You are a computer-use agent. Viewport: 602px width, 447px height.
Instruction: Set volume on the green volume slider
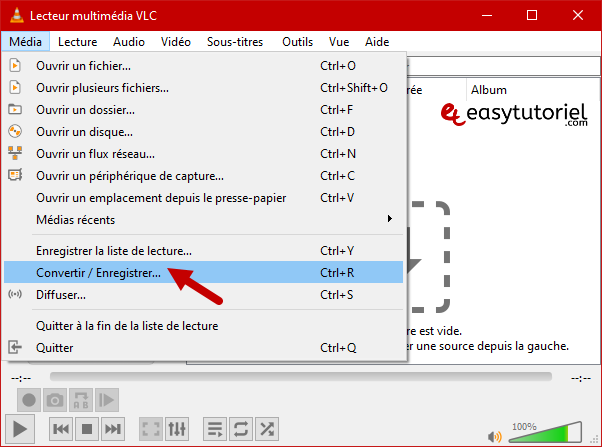coord(545,432)
